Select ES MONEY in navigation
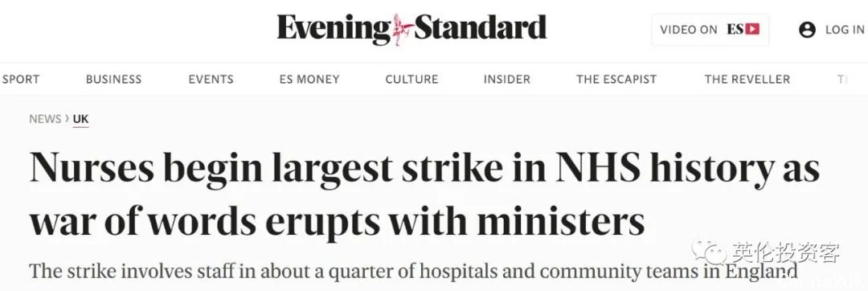 [309, 79]
